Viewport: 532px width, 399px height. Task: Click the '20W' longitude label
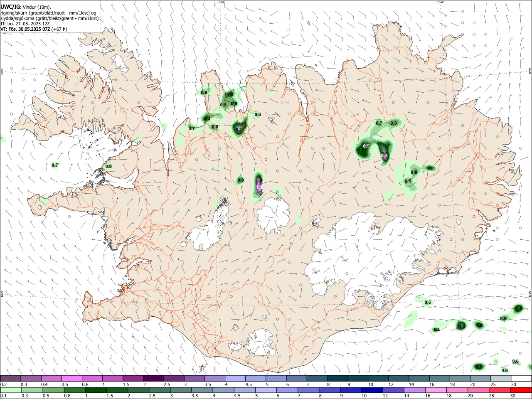point(221,2)
